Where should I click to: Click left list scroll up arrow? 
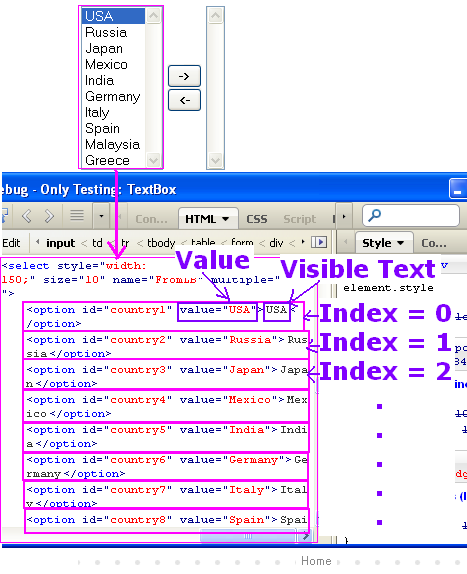point(154,16)
